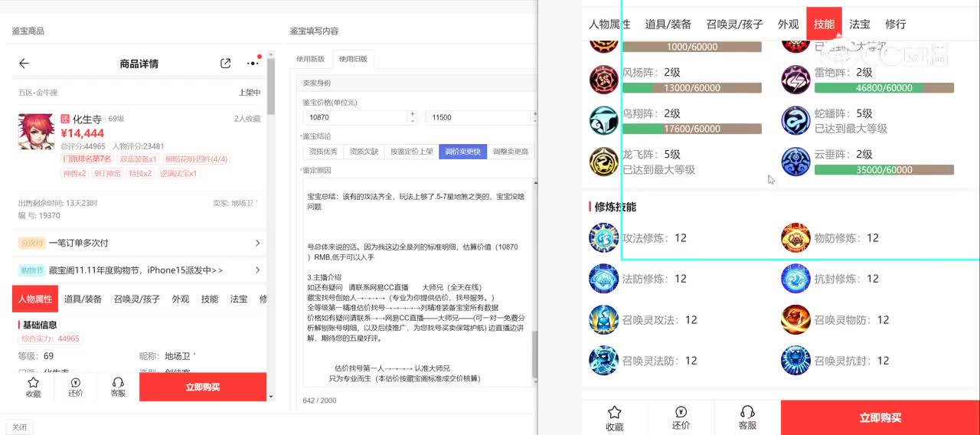Click the 11500 price input field
The height and width of the screenshot is (435, 980).
(479, 118)
